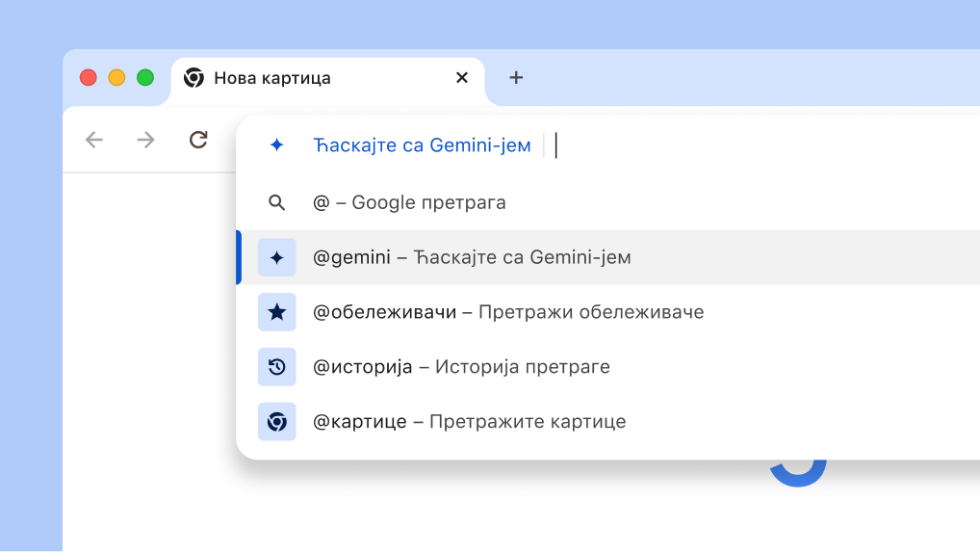The image size is (980, 552).
Task: Select the @gemini suggestion row
Action: pos(608,257)
